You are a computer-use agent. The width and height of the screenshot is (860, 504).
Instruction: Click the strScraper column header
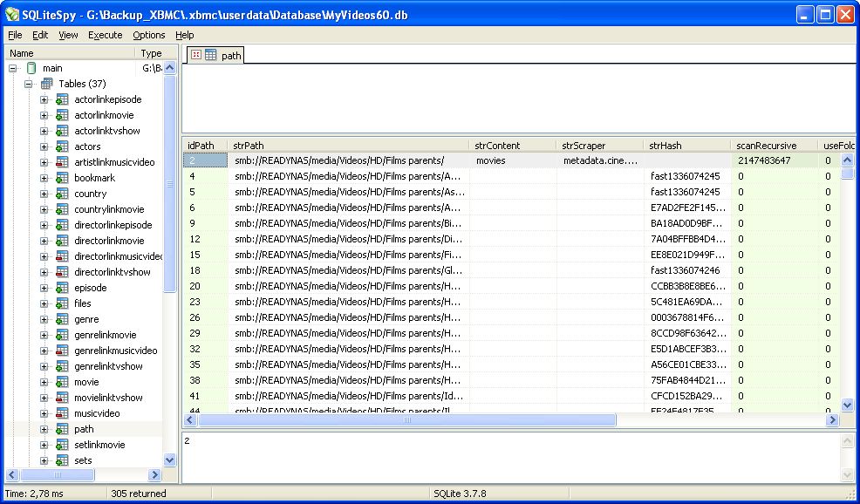[601, 146]
